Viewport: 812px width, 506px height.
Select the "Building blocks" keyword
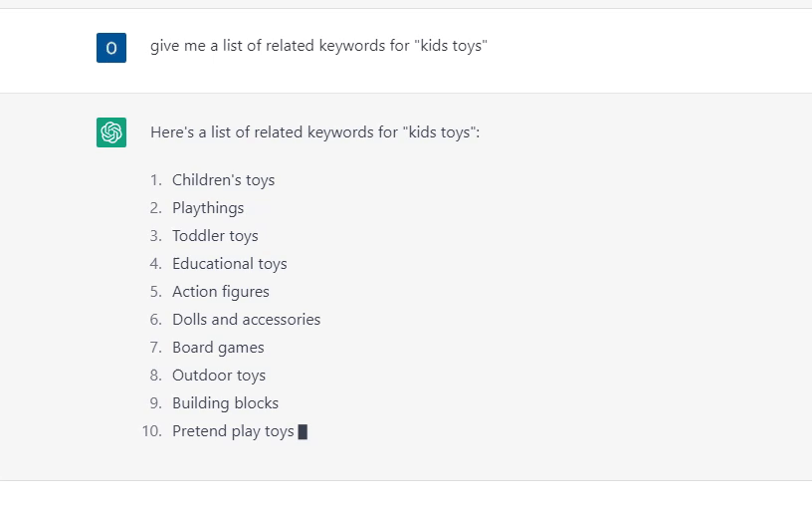pos(225,403)
